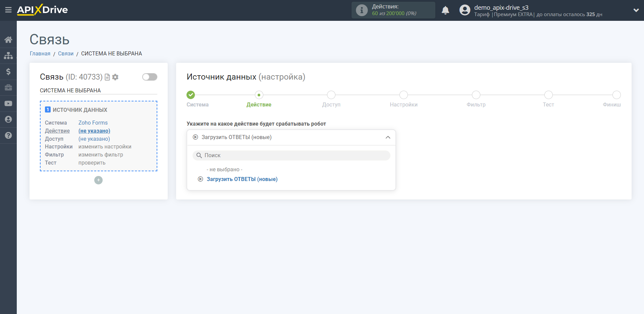This screenshot has width=644, height=314.
Task: Click the Действие label in source block
Action: point(57,131)
